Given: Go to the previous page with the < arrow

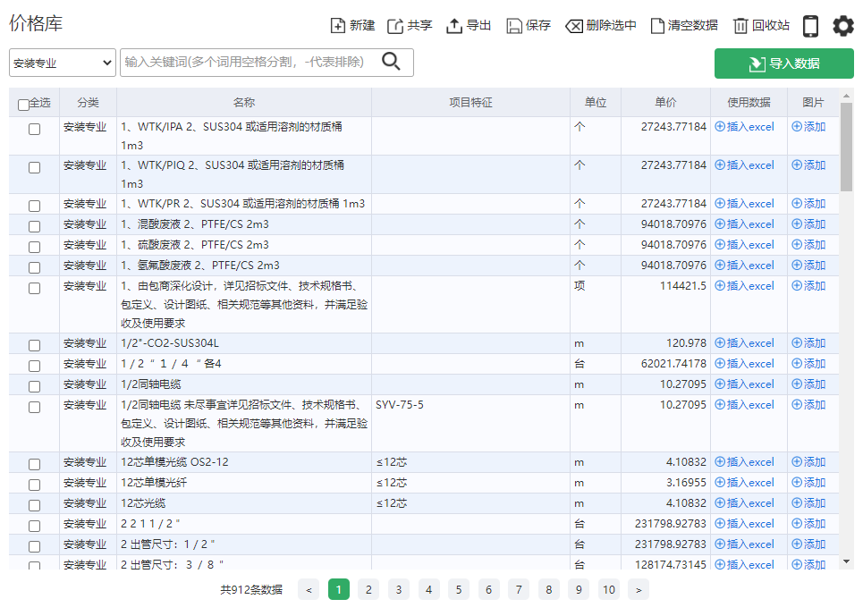Looking at the screenshot, I should tap(308, 589).
